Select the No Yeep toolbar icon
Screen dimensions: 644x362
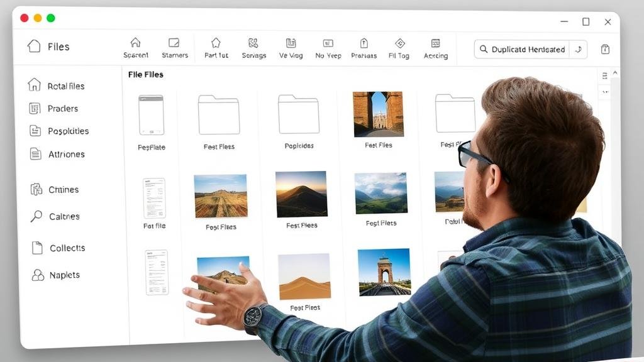(x=328, y=43)
